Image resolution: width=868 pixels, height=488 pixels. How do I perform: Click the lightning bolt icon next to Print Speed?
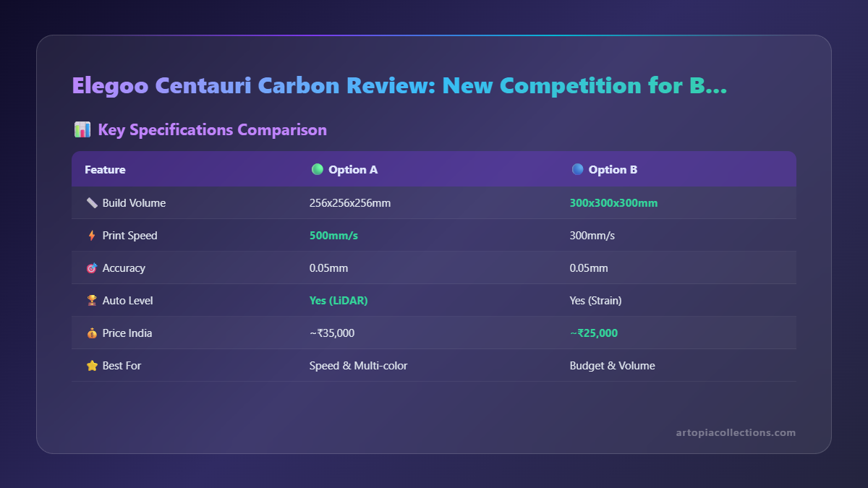pos(92,236)
